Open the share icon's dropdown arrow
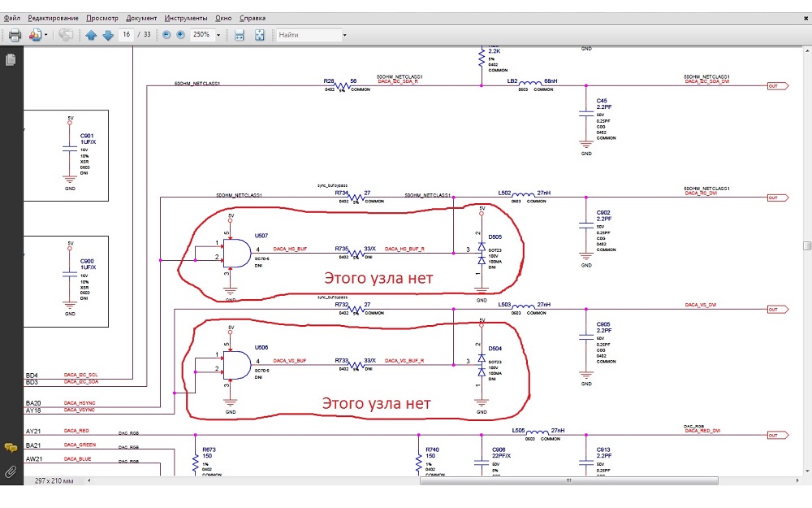Image resolution: width=812 pixels, height=508 pixels. tap(46, 35)
